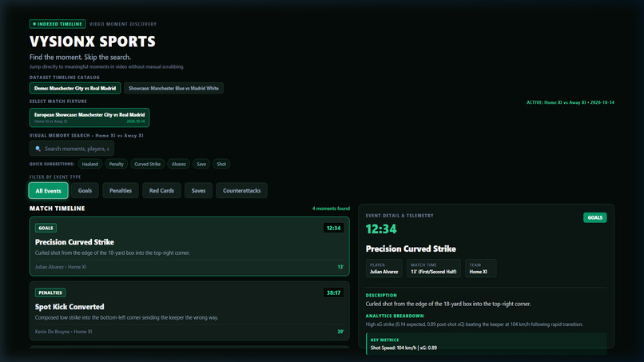This screenshot has width=644, height=362.
Task: Open the Spot Kick Converted timeline card
Action: point(189,311)
